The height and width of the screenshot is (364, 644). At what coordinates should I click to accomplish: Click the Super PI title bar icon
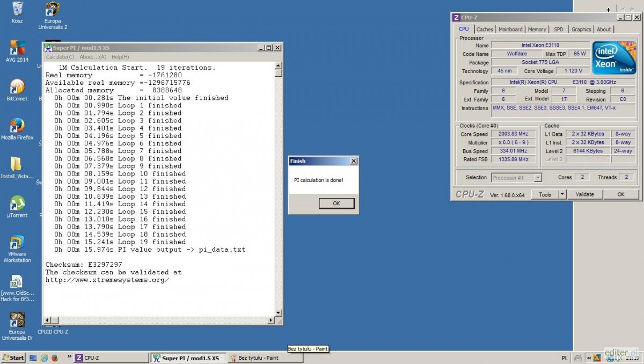coord(48,48)
